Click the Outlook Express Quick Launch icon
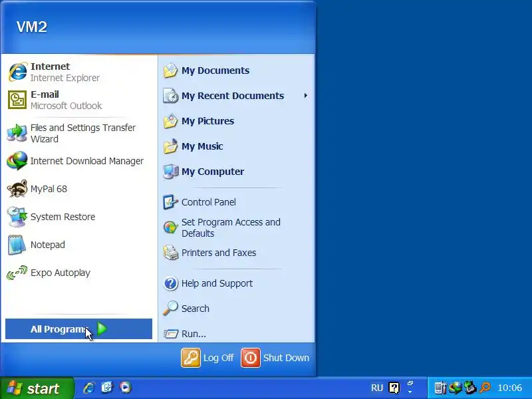This screenshot has height=399, width=532. click(107, 388)
